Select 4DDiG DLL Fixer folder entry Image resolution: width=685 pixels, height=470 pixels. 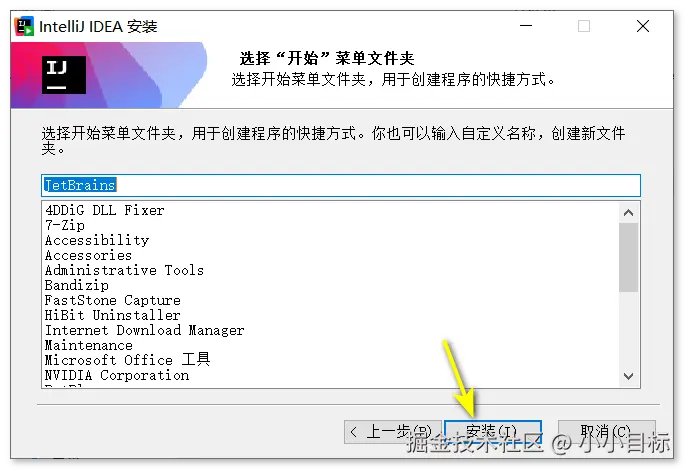[x=105, y=210]
